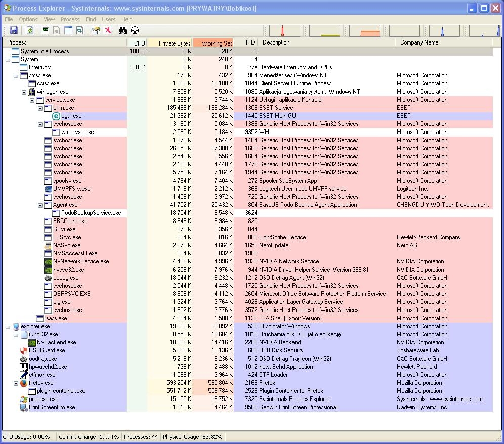This screenshot has width=504, height=444.
Task: Open the Properties toolbar icon
Action: point(96,30)
